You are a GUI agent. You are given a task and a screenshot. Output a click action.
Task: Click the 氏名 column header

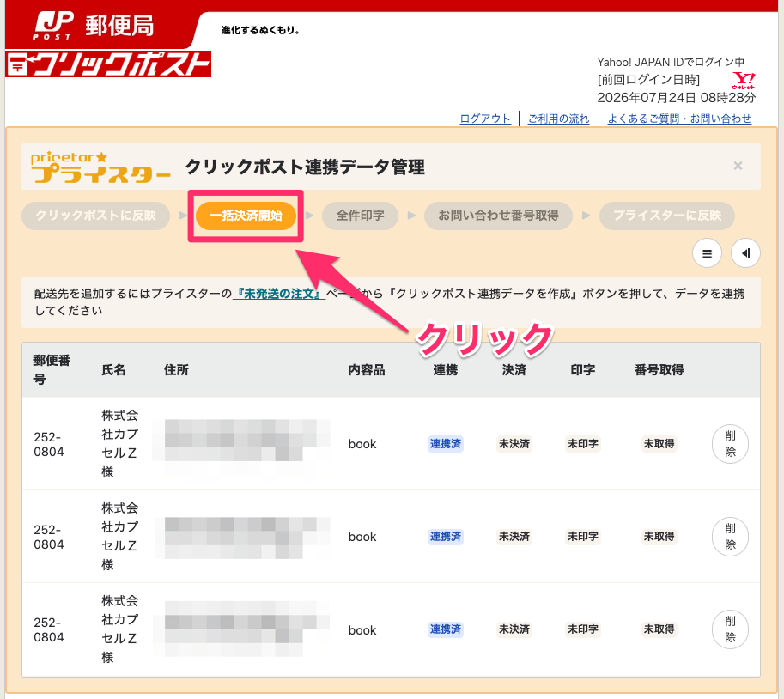click(113, 370)
